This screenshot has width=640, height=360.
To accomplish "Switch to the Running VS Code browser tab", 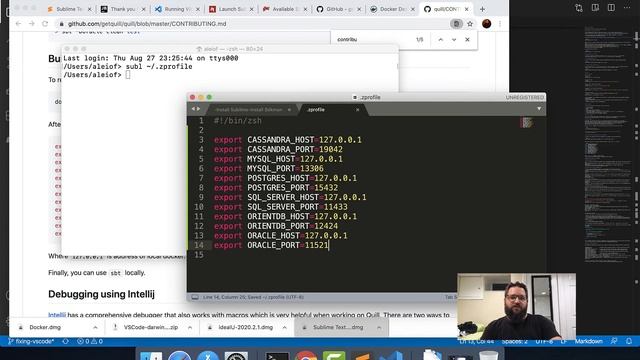I will 176,9.
